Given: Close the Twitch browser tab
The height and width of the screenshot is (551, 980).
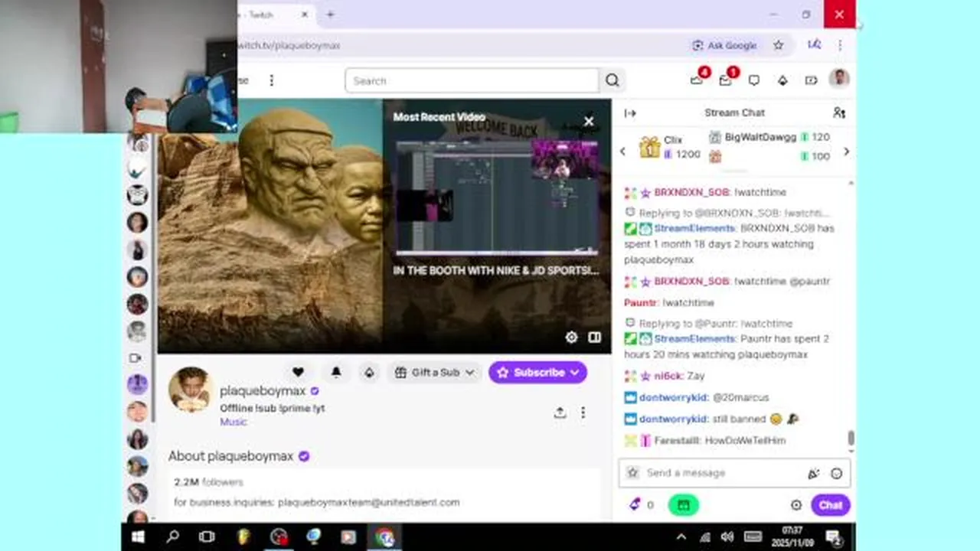Looking at the screenshot, I should click(305, 15).
